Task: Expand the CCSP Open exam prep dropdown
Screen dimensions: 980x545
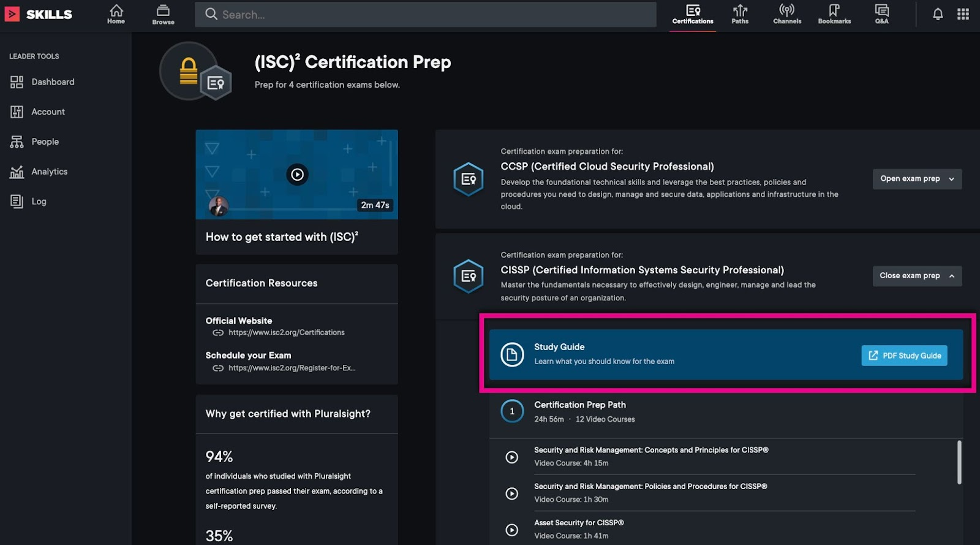Action: click(x=916, y=179)
